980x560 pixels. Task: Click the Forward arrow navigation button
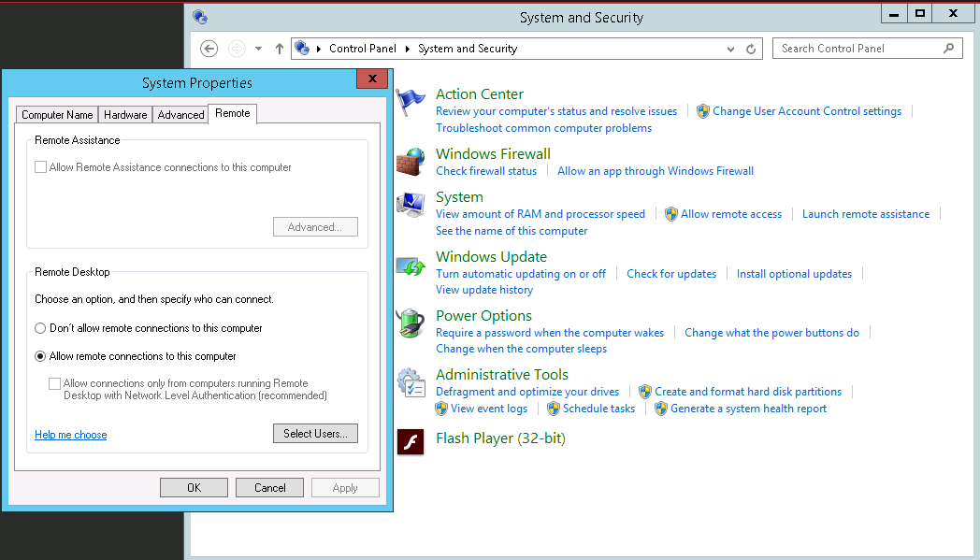click(237, 49)
